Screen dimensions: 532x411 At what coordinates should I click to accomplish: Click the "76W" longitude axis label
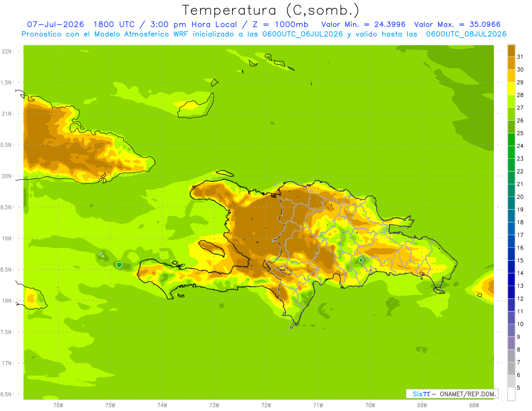58,405
